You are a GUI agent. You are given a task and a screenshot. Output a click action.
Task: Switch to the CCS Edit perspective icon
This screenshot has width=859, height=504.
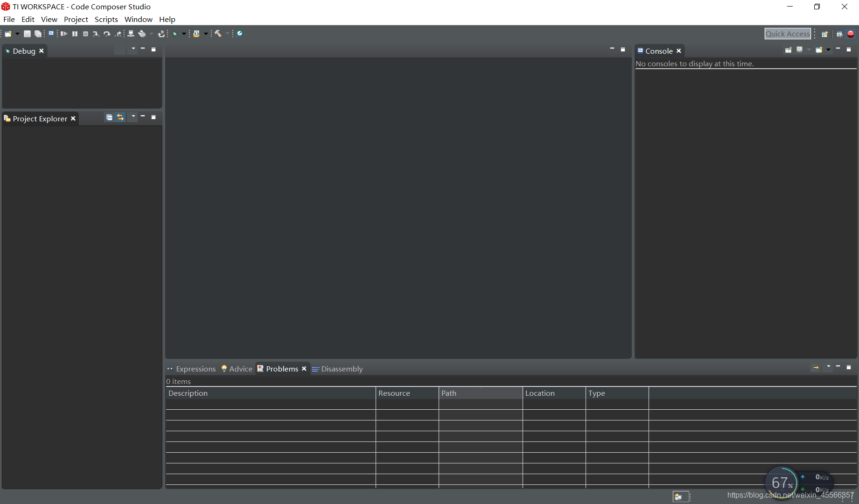(x=839, y=34)
